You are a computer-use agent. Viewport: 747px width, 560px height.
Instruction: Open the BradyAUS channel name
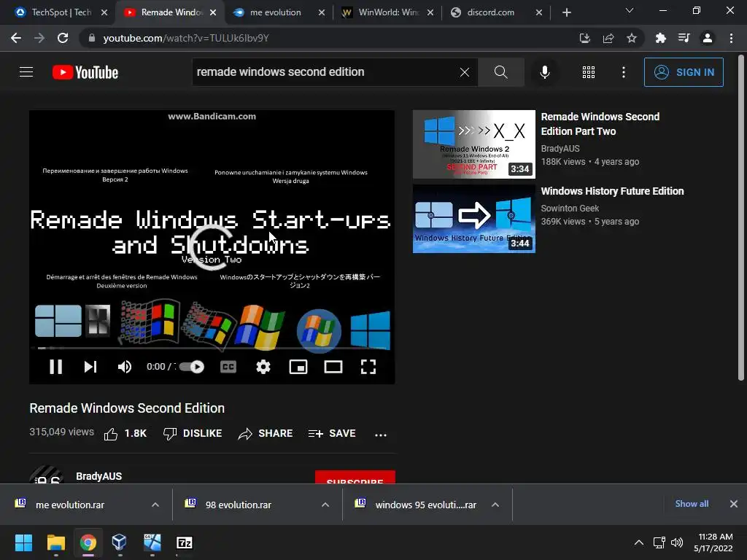(99, 476)
